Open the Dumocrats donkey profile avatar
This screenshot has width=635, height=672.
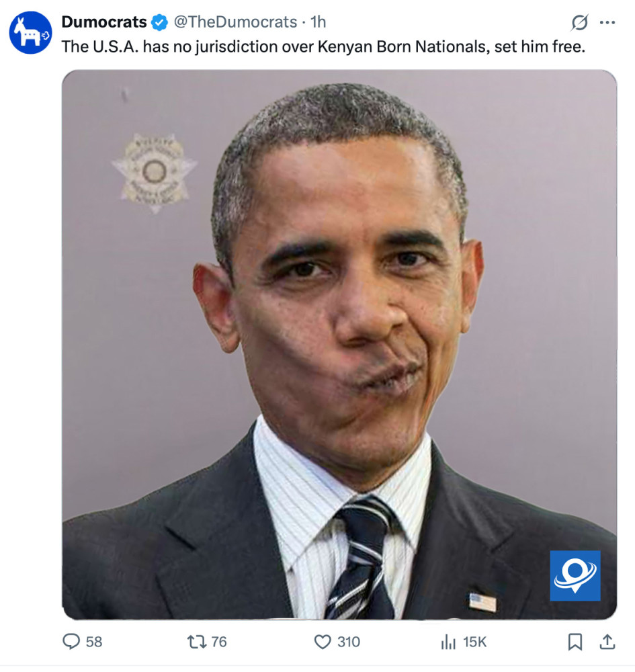coord(31,33)
